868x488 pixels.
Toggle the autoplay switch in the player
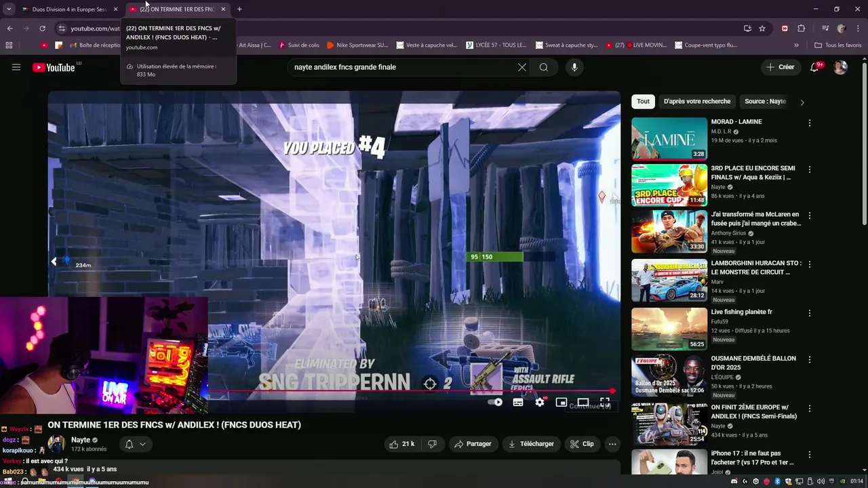tap(496, 402)
